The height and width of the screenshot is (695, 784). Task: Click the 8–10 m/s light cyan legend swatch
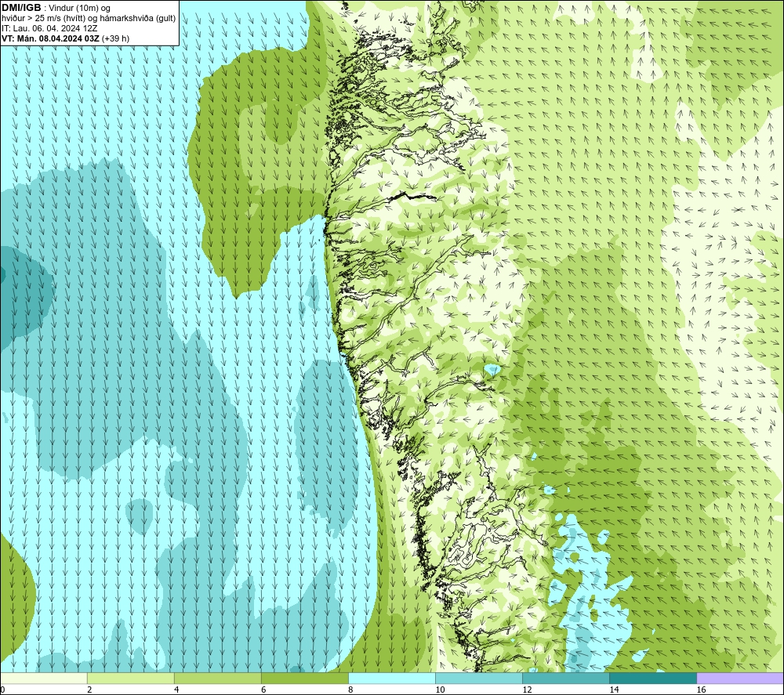click(392, 678)
